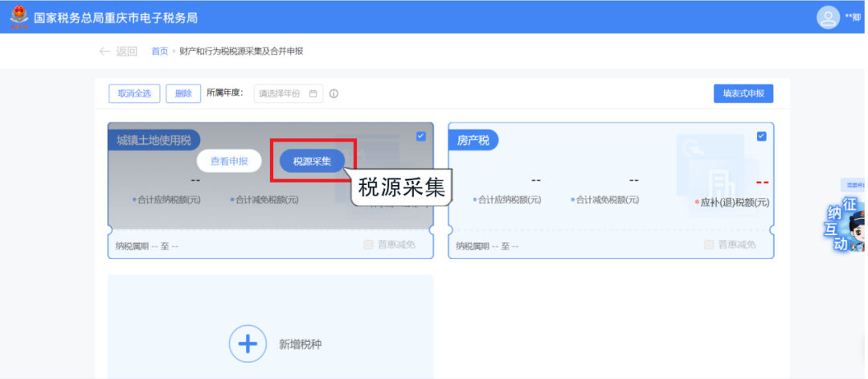Click the back arrow 返回
This screenshot has height=379, width=868.
click(118, 51)
